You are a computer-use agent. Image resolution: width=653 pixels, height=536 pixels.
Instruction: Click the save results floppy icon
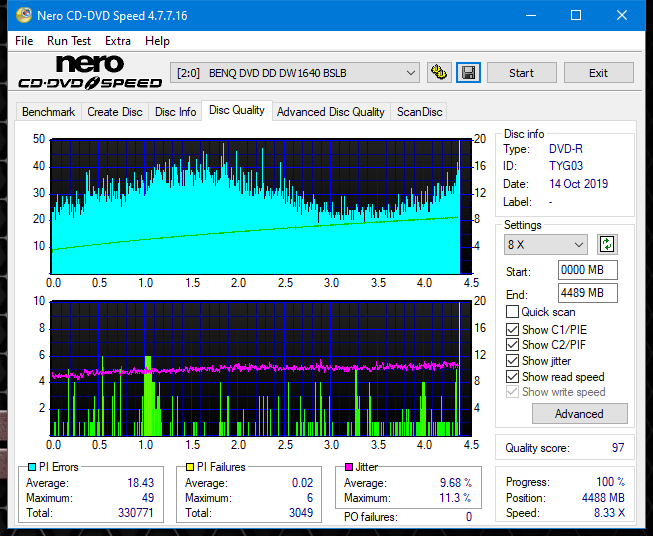[469, 73]
